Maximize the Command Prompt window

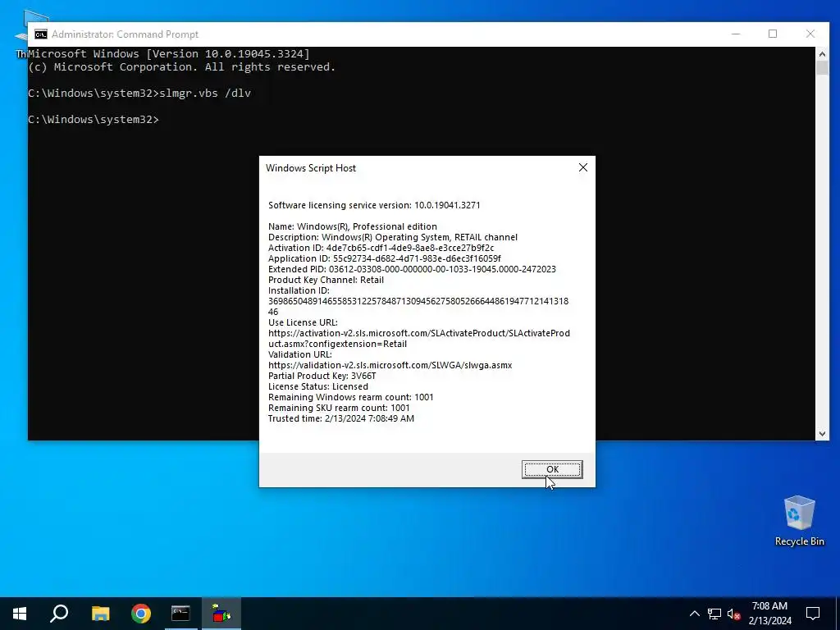(773, 34)
